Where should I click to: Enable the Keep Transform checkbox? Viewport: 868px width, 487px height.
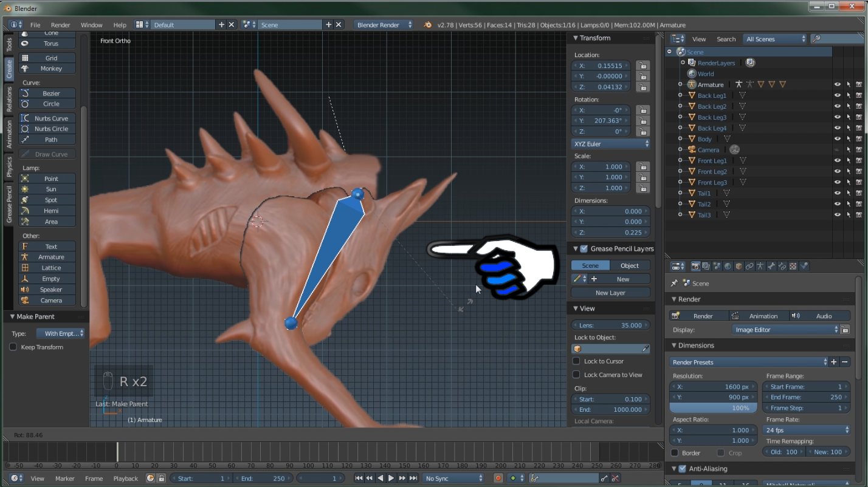(x=13, y=347)
